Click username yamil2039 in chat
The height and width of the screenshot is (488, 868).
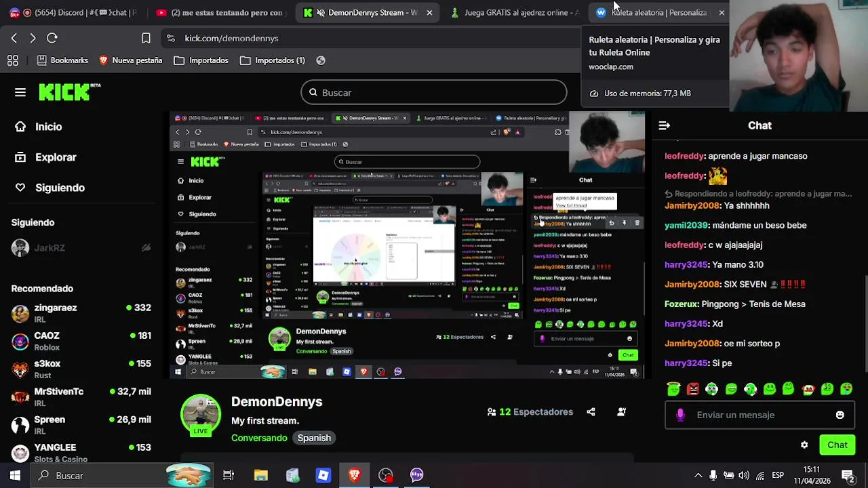pos(686,225)
